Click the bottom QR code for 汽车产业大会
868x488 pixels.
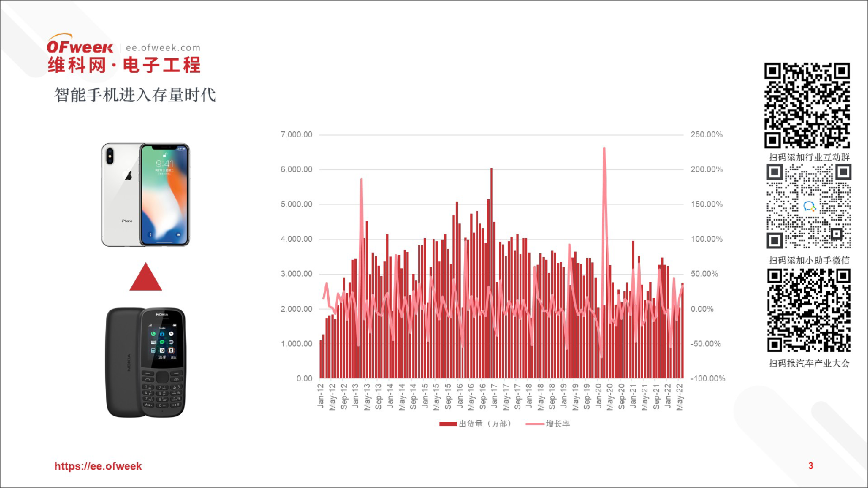808,311
